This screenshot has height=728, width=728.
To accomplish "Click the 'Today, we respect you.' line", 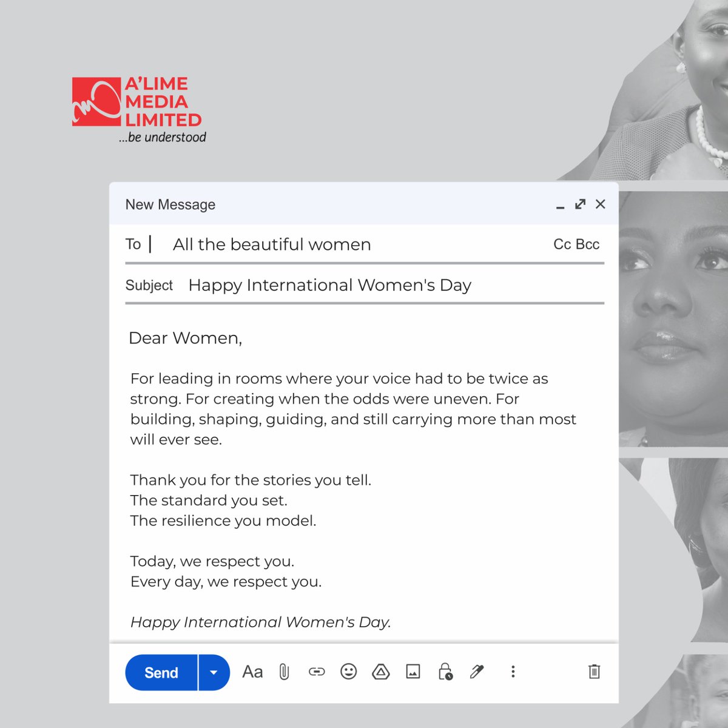I will pos(212,561).
